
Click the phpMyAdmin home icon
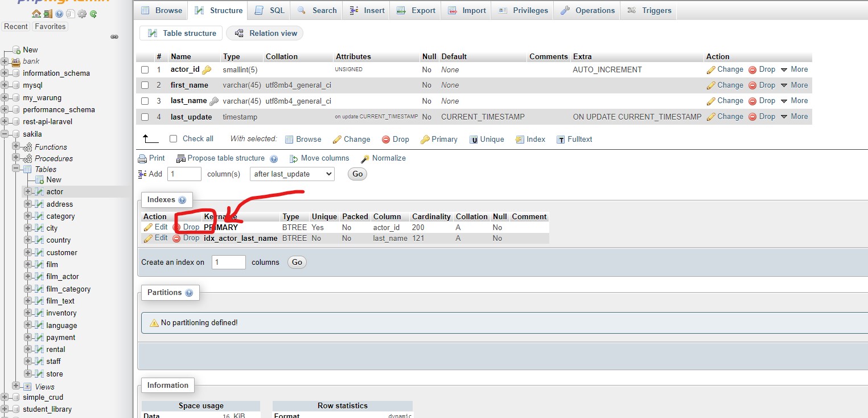point(36,14)
